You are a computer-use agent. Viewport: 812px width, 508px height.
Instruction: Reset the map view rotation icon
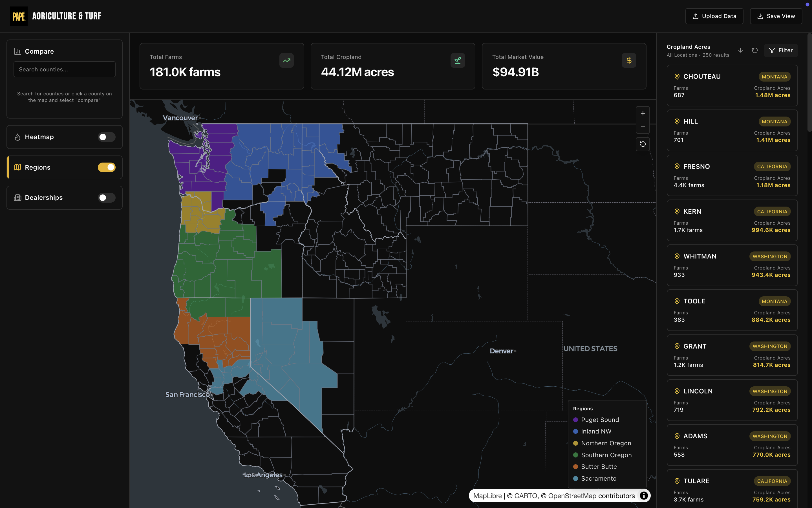(643, 144)
